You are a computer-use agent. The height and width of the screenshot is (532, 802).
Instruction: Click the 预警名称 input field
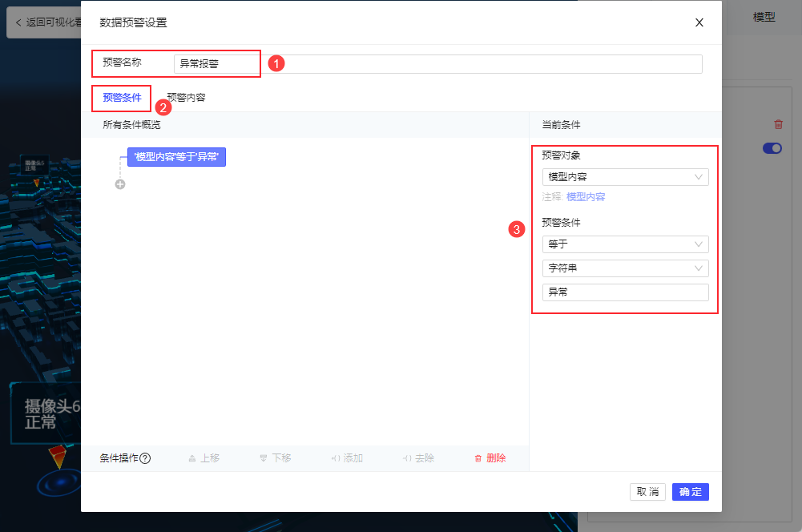tap(437, 64)
